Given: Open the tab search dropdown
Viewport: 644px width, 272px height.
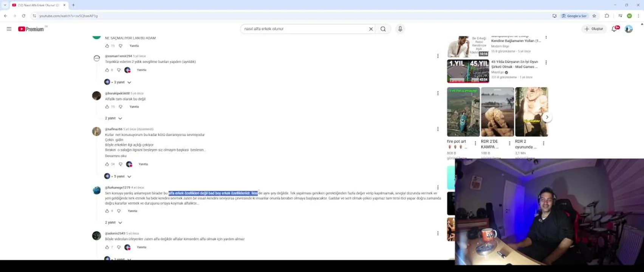Looking at the screenshot, I should tap(5, 5).
